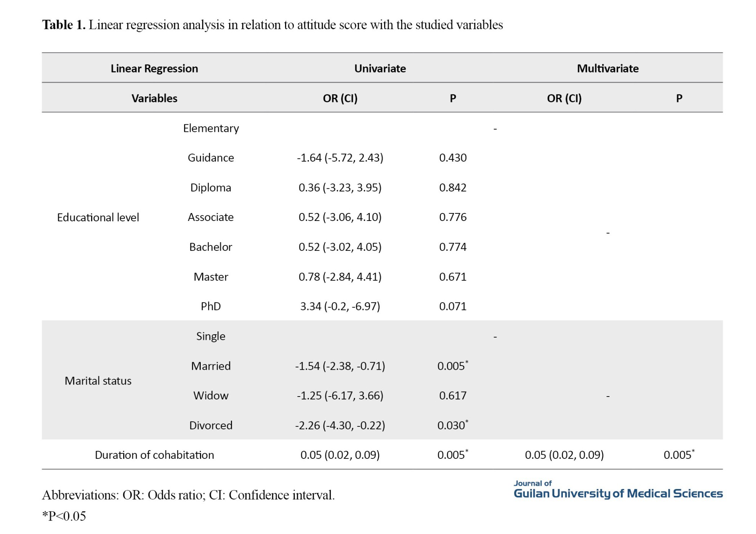This screenshot has height=534, width=756.
Task: Click the multivariate duration of cohabitation P value
Action: coord(679,455)
